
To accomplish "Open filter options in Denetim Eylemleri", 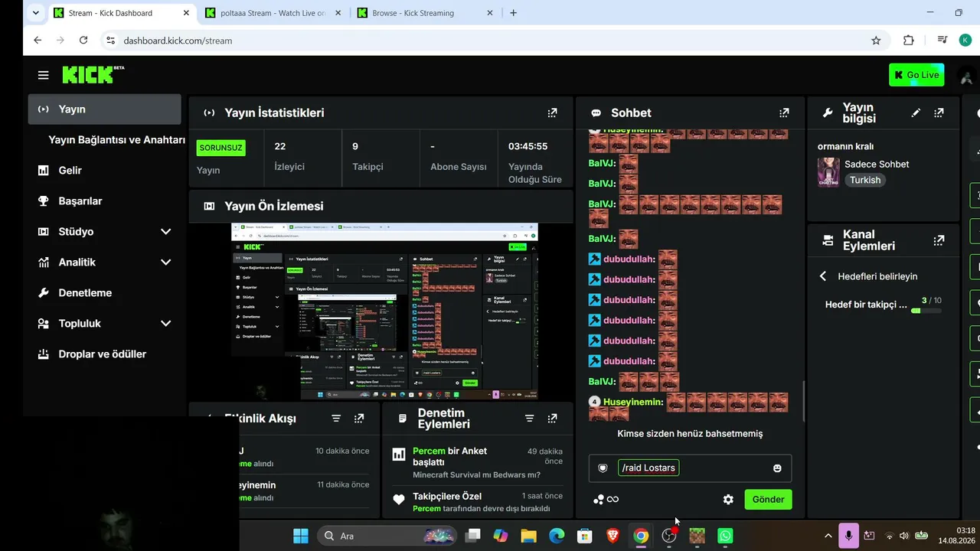I will pos(529,419).
